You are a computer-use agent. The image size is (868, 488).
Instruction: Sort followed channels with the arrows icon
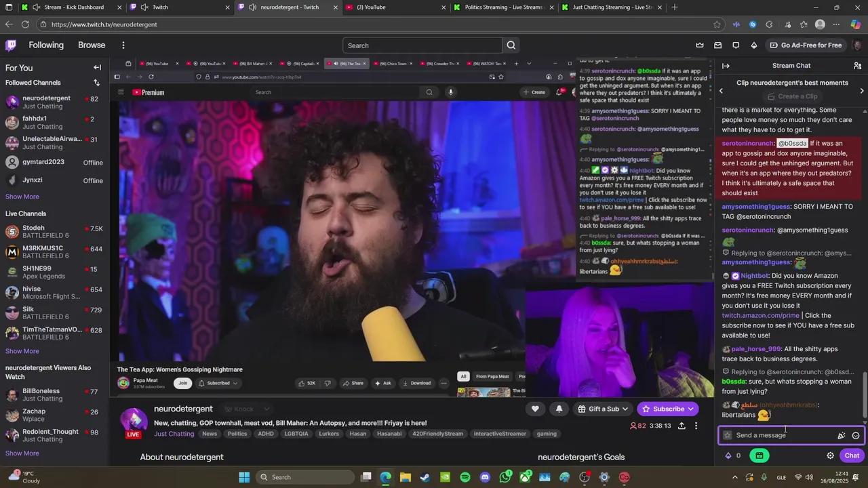click(x=96, y=83)
